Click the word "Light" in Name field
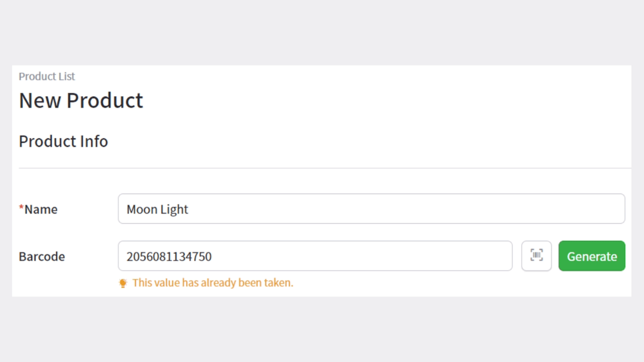Viewport: 644px width, 362px height. (x=173, y=209)
